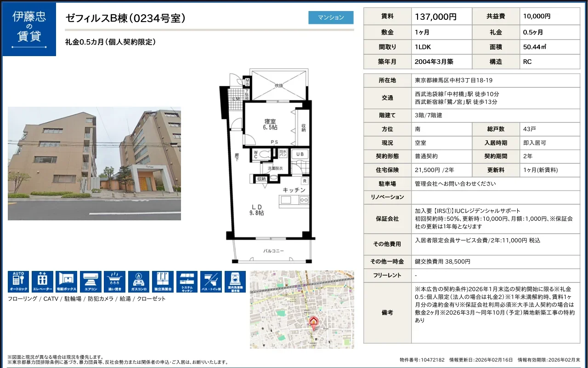Viewport: 588px width, 368px height.
Task: Click the 室内洗濯機置き場 laundry space icon
Action: pyautogui.click(x=234, y=281)
